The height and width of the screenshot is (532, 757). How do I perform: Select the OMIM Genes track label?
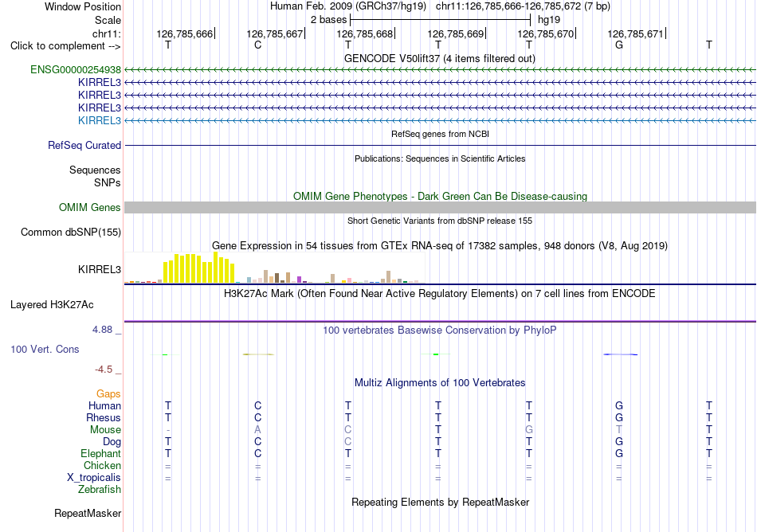pyautogui.click(x=90, y=207)
